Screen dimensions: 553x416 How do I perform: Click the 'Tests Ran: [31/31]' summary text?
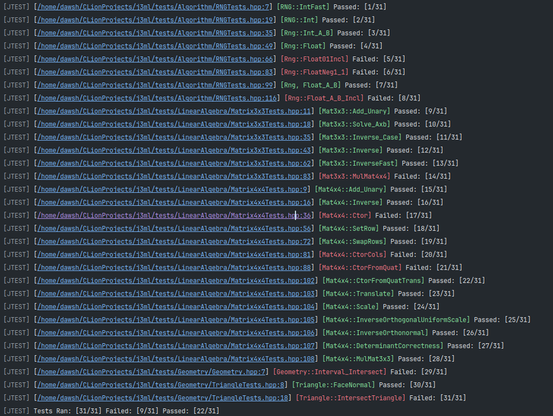67,411
